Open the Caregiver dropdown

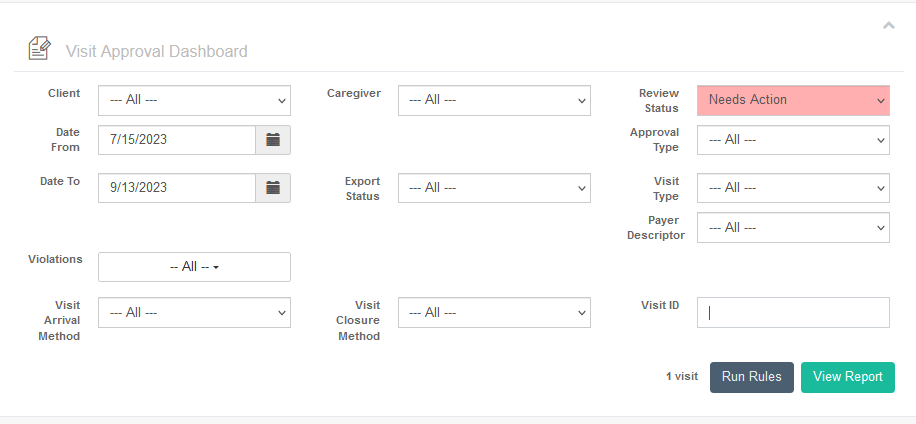[x=494, y=100]
